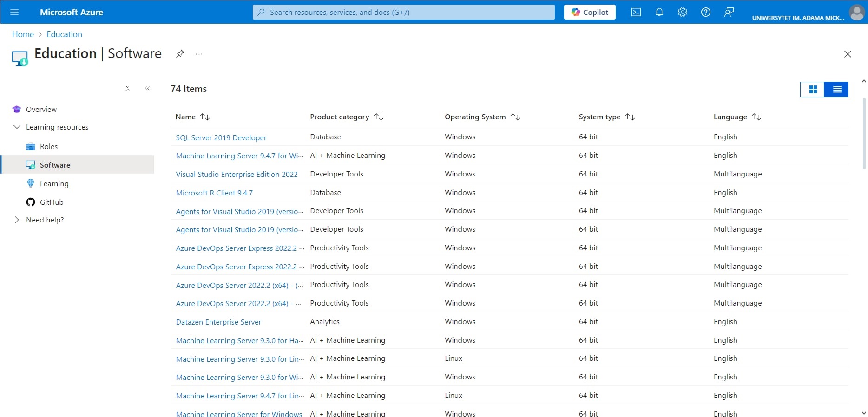Viewport: 868px width, 417px height.
Task: Open the Azure portal hamburger menu
Action: (14, 12)
